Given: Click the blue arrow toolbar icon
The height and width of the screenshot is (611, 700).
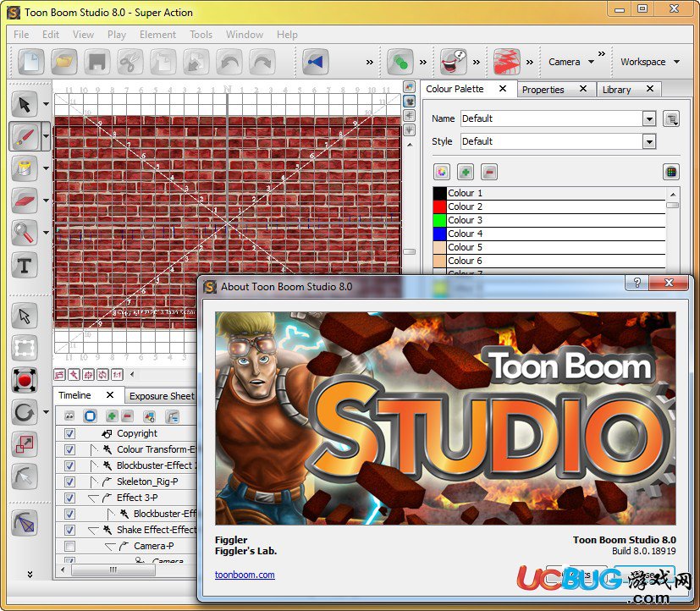Looking at the screenshot, I should point(315,62).
